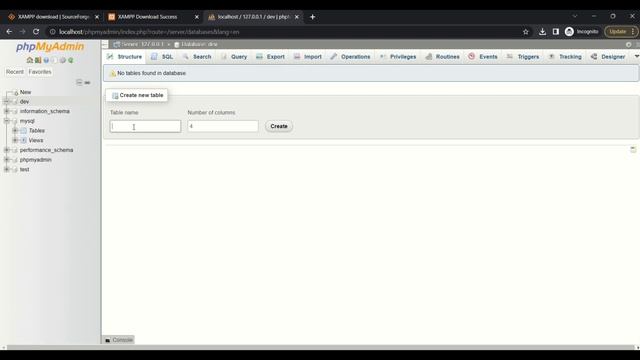Expand the phpmyadmin database node

7,160
